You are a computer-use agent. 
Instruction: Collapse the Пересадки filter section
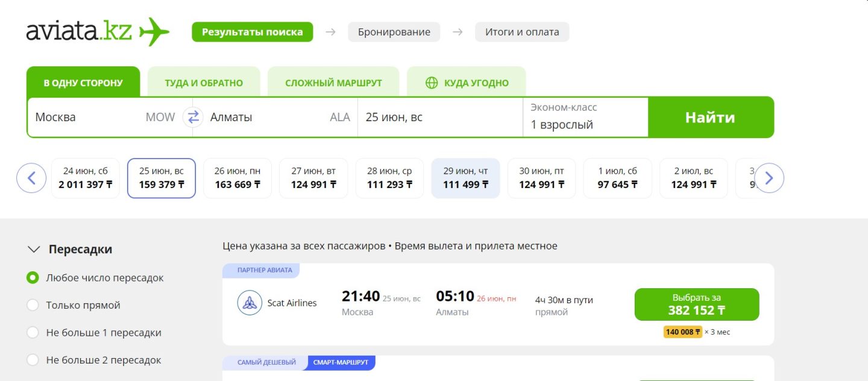pos(34,250)
